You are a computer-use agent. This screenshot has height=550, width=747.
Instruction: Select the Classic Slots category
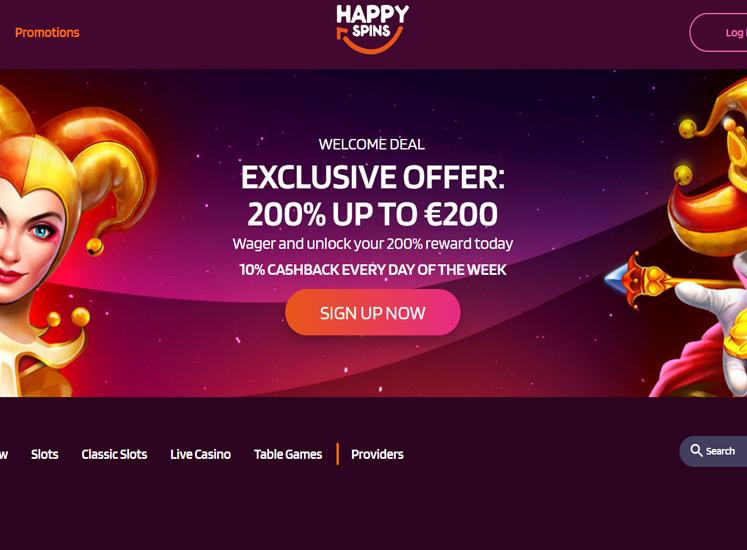tap(114, 454)
